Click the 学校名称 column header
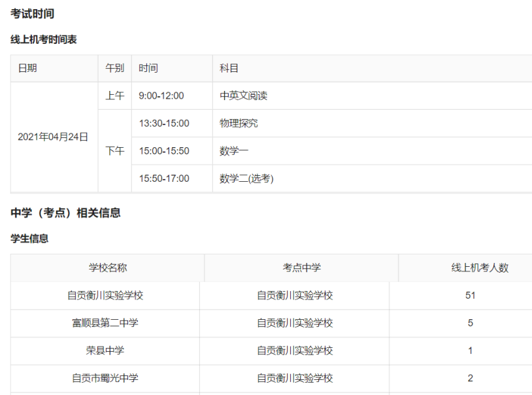 (x=108, y=267)
